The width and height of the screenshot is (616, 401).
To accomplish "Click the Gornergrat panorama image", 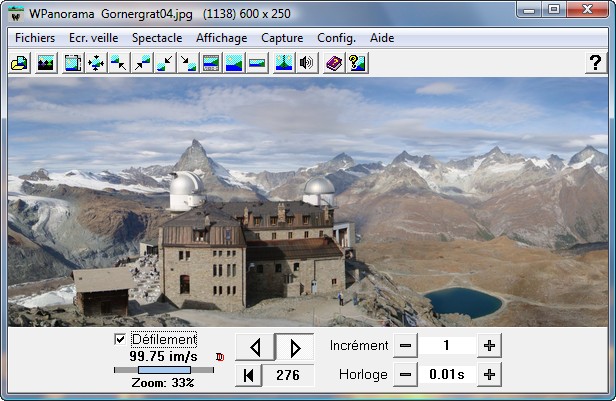I will 308,202.
